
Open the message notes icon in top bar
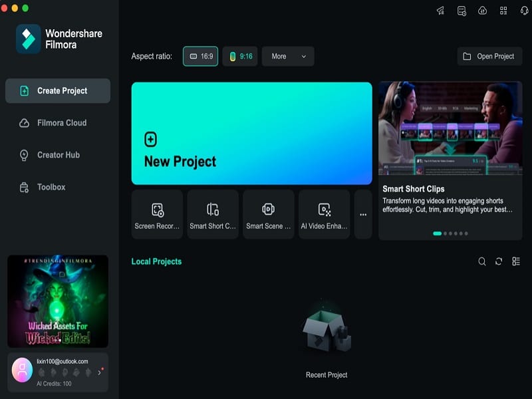pos(462,11)
